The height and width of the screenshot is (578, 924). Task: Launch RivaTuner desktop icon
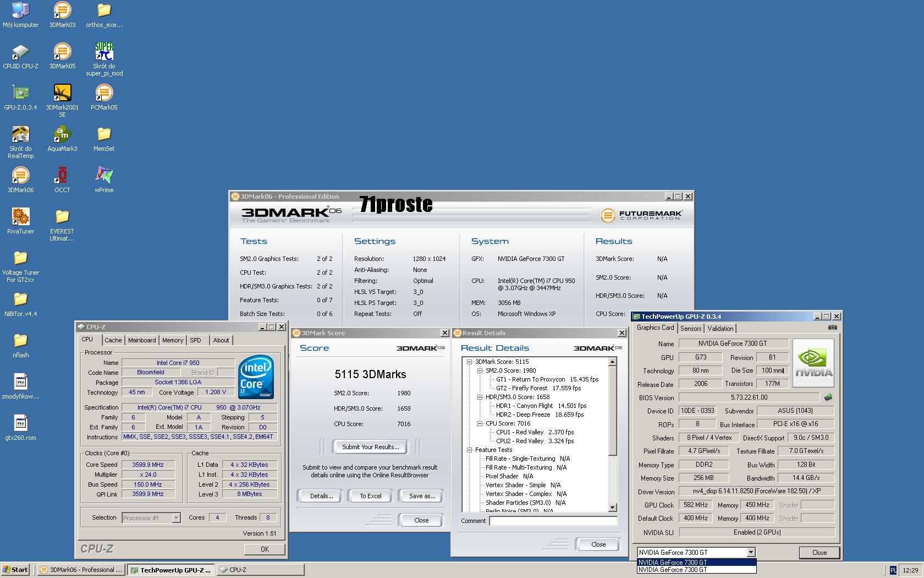tap(20, 221)
